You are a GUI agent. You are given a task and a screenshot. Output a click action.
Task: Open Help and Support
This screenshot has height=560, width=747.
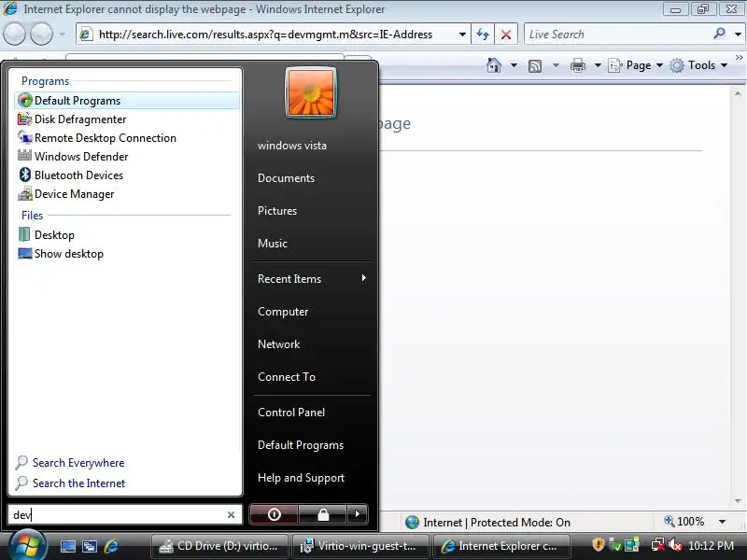tap(301, 478)
